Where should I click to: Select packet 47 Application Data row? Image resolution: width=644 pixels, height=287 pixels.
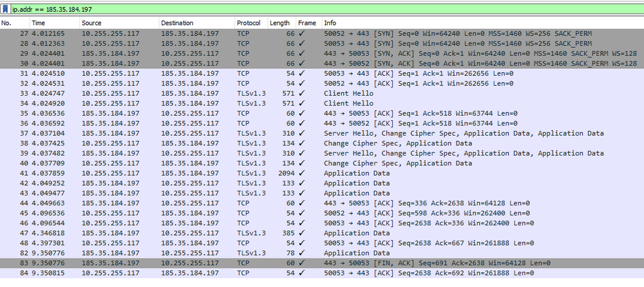[x=322, y=233]
